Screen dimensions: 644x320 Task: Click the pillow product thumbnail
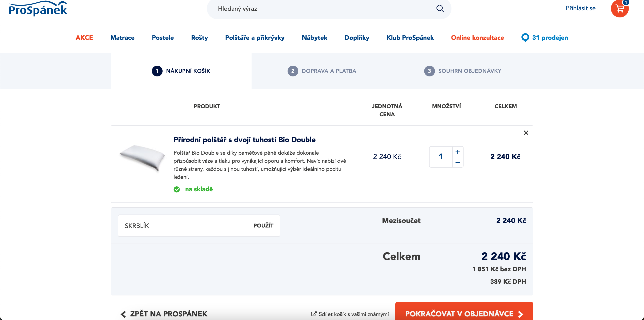[142, 158]
